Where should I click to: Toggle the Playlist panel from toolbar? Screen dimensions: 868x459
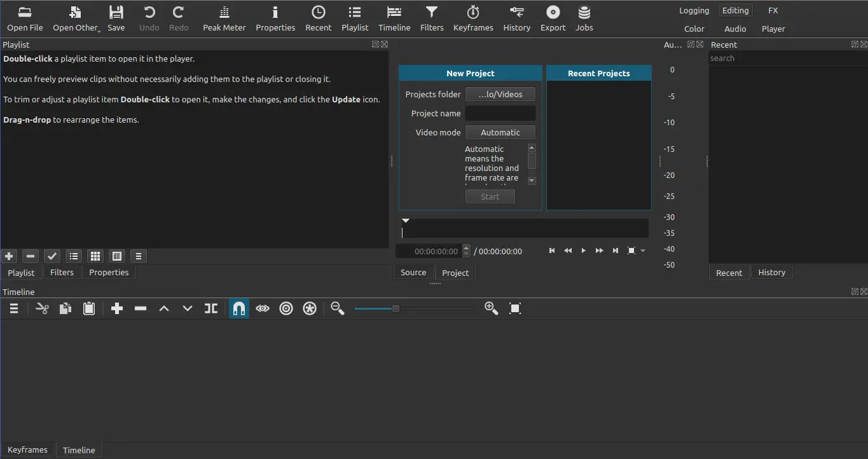click(355, 18)
